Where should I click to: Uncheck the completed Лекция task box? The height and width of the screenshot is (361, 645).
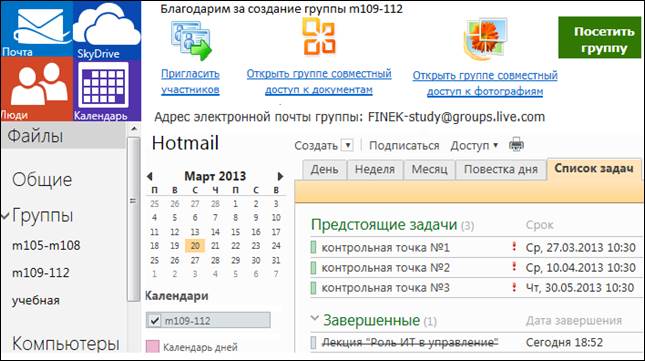(x=313, y=342)
